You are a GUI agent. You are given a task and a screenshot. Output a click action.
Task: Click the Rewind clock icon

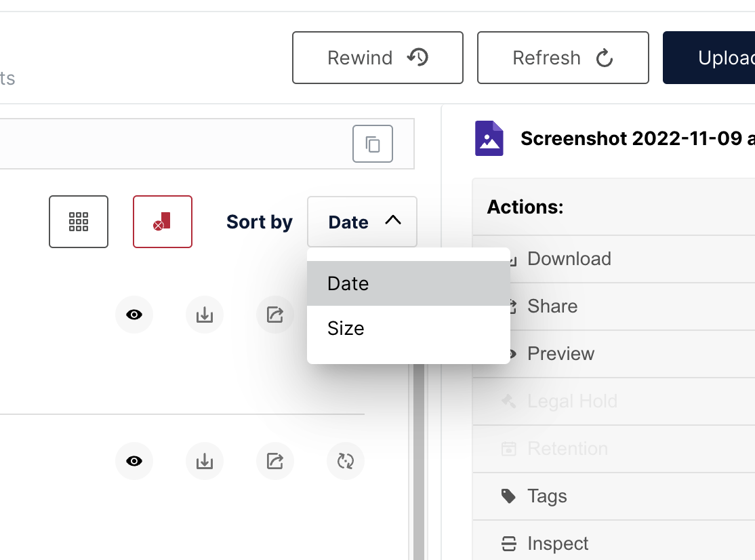click(418, 58)
